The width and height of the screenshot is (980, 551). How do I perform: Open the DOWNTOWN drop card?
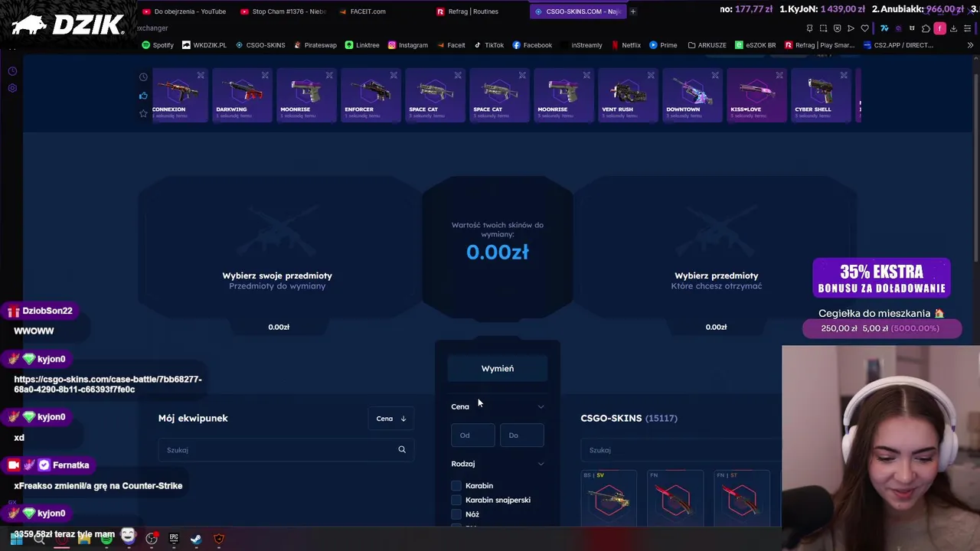692,95
